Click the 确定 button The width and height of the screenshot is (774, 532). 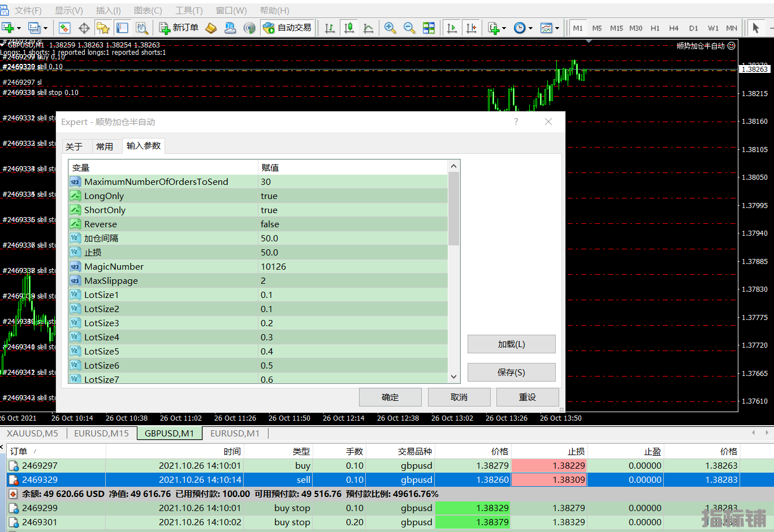click(x=390, y=397)
